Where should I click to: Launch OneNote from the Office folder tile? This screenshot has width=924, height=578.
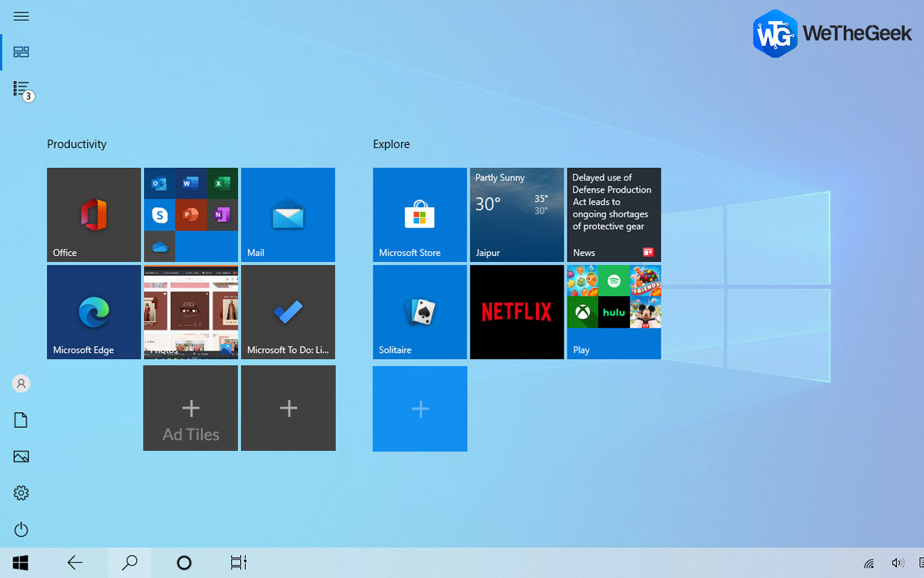coord(223,215)
